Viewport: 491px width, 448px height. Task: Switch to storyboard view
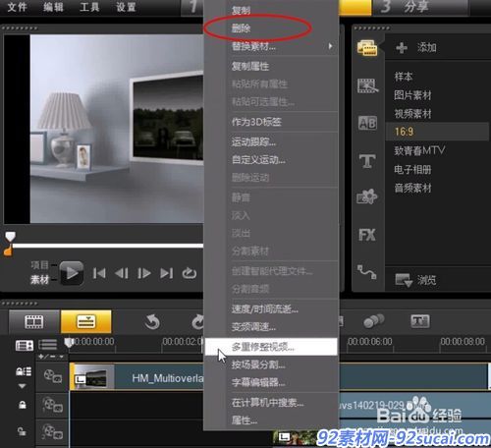[34, 321]
